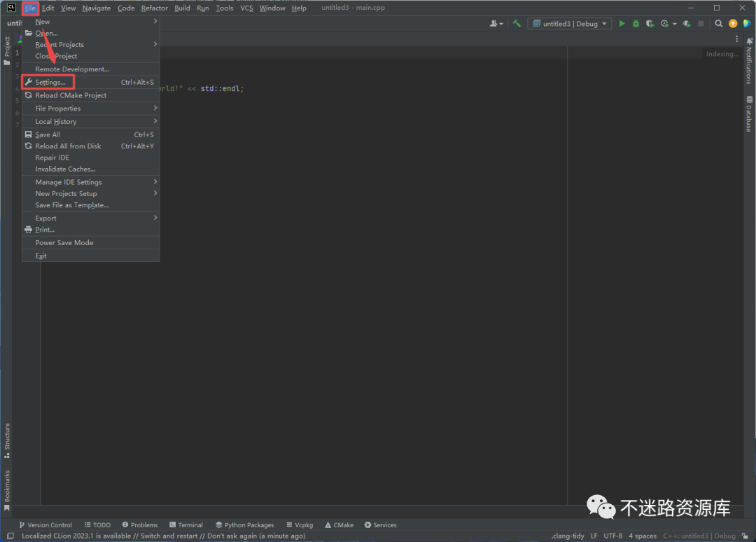Choose Open... in the File menu

(90, 33)
